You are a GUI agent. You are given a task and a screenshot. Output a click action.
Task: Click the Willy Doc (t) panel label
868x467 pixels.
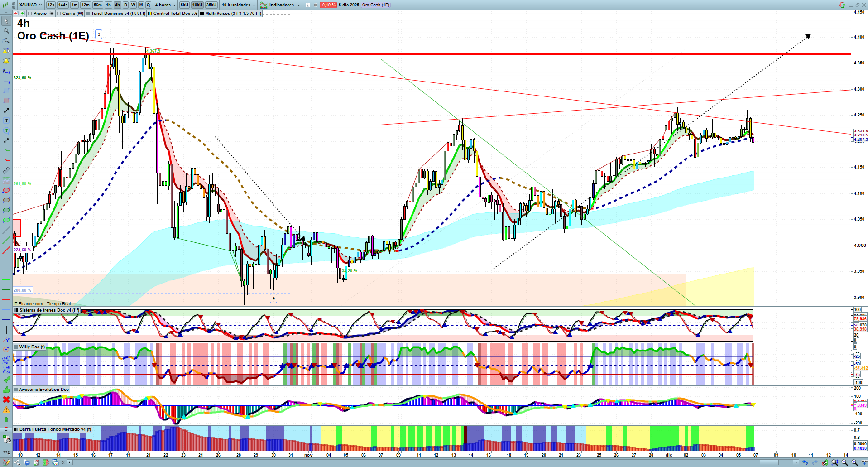click(x=32, y=347)
